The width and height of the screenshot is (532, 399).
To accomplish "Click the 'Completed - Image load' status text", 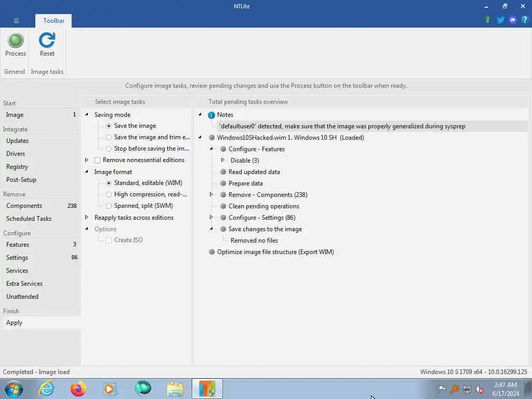I will (36, 372).
